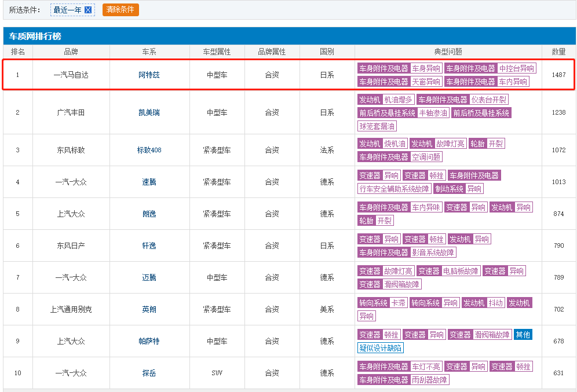Open the 速腾 car series link
This screenshot has height=392, width=577.
(x=149, y=182)
